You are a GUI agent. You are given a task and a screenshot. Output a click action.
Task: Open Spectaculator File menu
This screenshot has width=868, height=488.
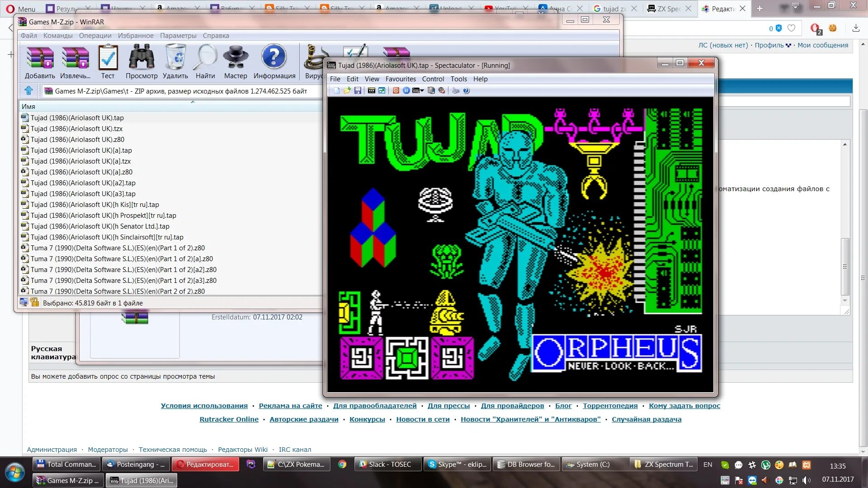(335, 79)
